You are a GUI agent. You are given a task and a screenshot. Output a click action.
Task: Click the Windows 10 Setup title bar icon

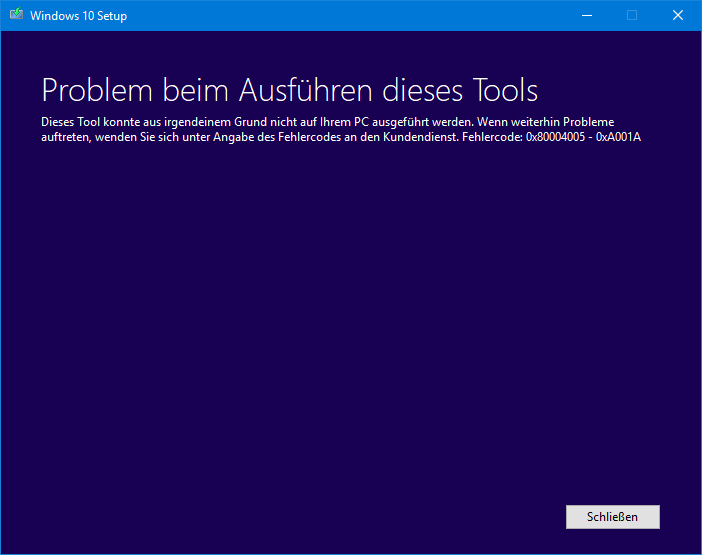click(x=17, y=14)
